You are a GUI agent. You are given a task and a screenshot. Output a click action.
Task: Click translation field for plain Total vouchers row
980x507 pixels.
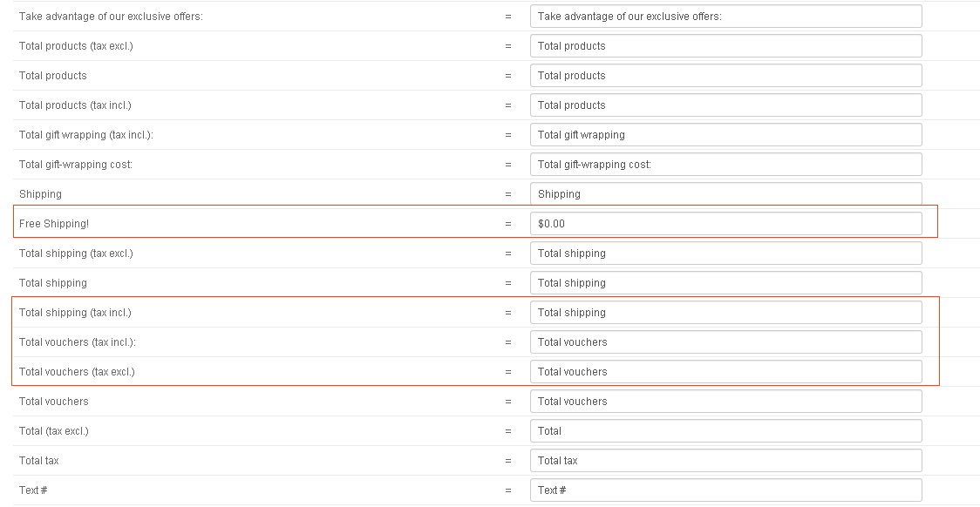(x=725, y=402)
